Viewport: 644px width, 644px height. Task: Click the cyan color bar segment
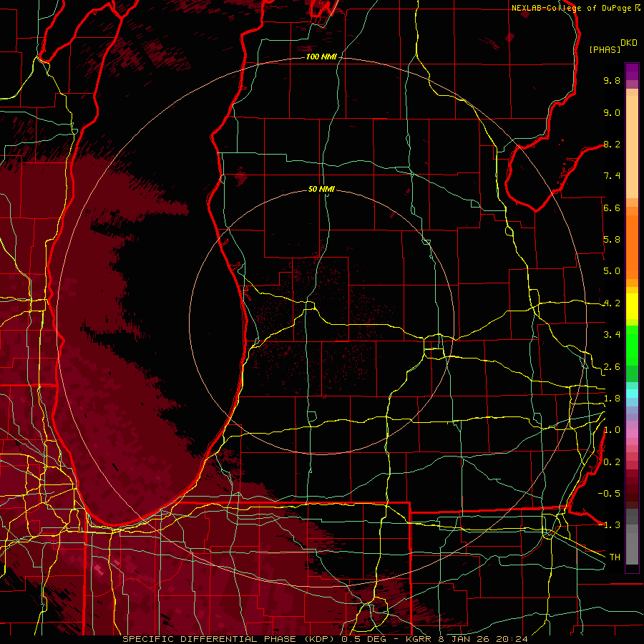click(x=632, y=394)
